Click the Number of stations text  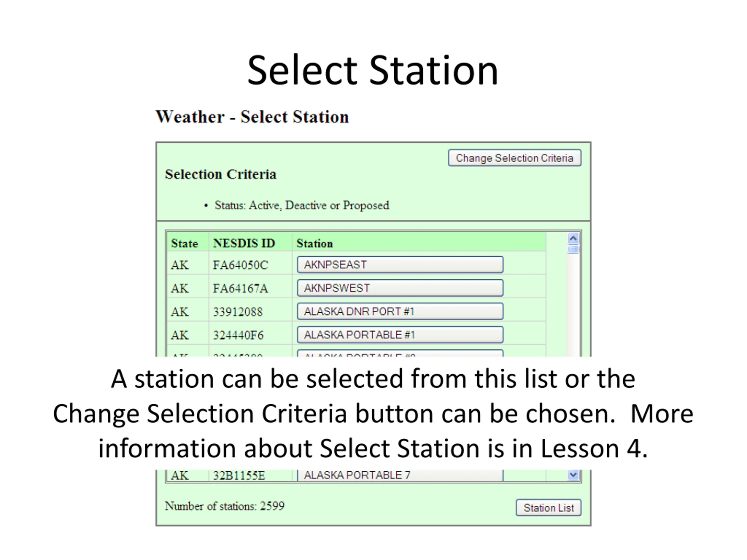[x=225, y=506]
